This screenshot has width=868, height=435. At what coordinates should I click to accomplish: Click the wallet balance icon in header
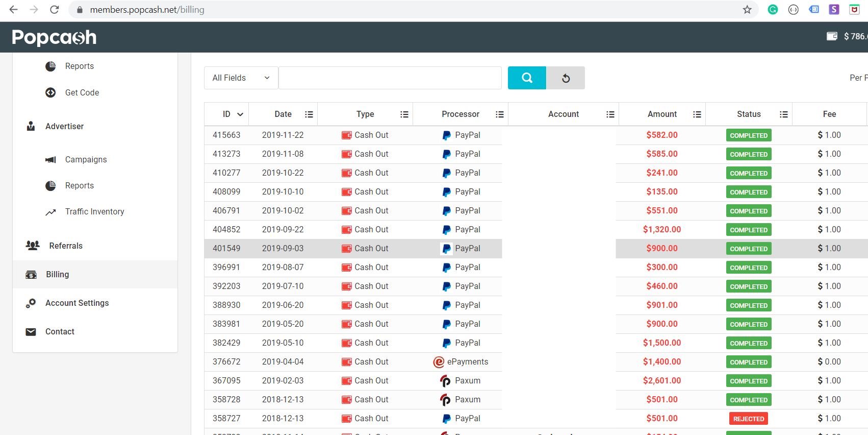(832, 36)
